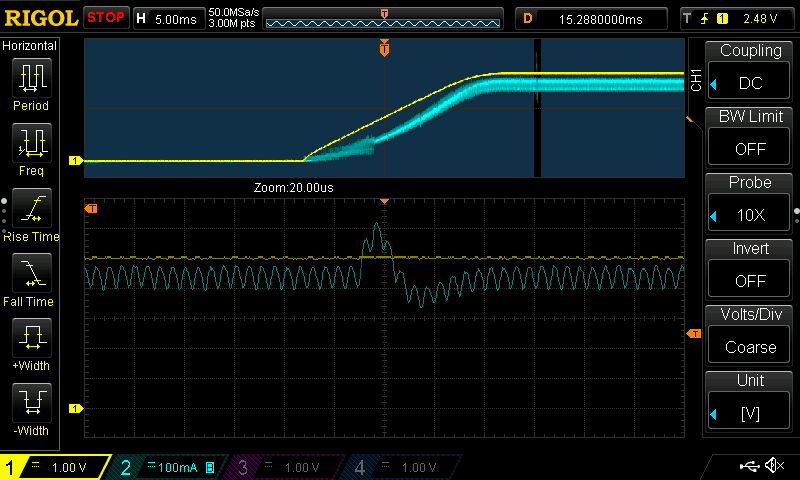Screen dimensions: 800x480
Task: Click the trigger level 2.48 V readout
Action: point(760,19)
